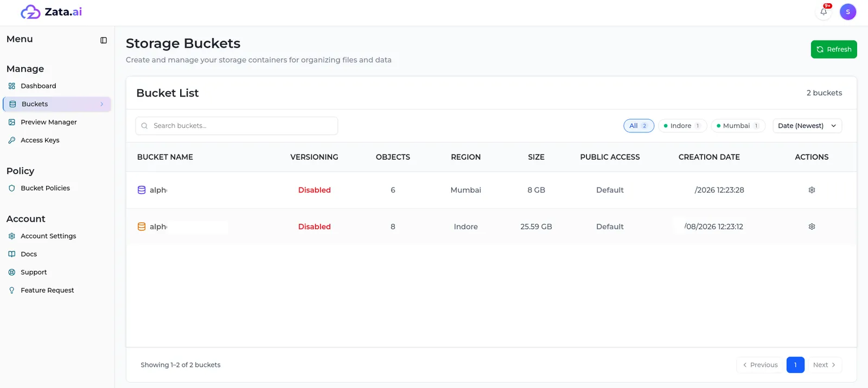The height and width of the screenshot is (388, 868).
Task: Click the VERSIONING column header
Action: coord(314,157)
